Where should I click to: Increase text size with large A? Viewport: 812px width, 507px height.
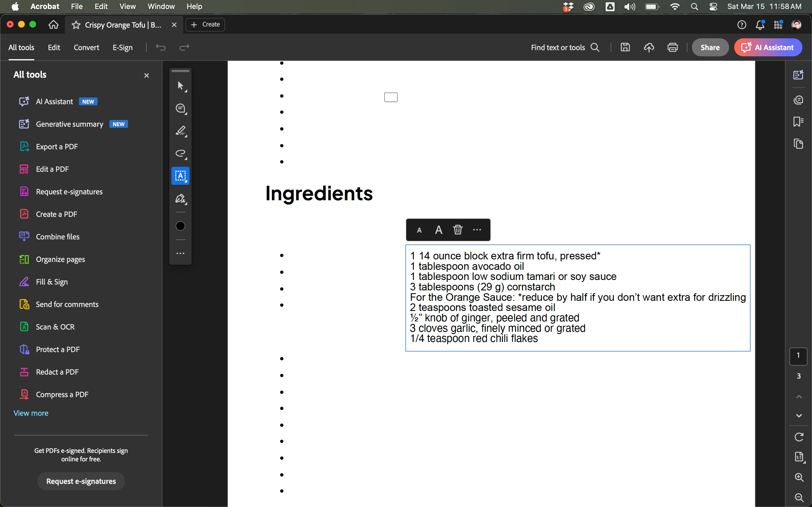pyautogui.click(x=438, y=230)
